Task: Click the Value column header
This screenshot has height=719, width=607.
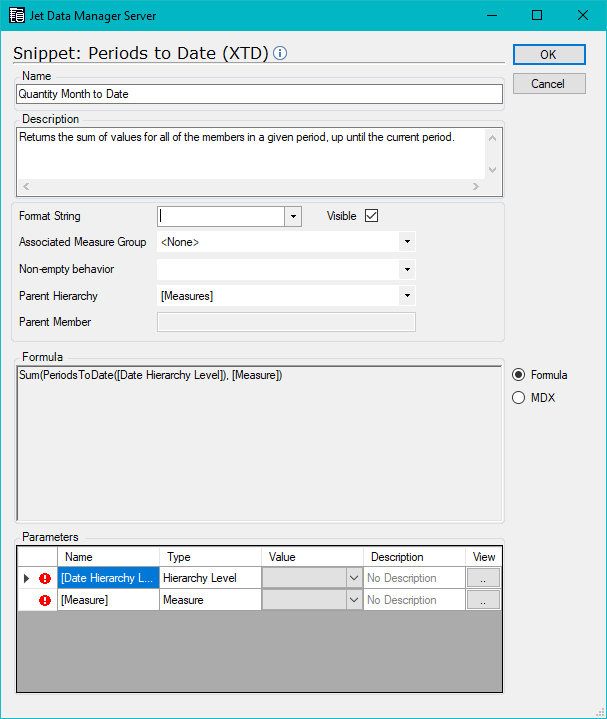Action: point(313,557)
